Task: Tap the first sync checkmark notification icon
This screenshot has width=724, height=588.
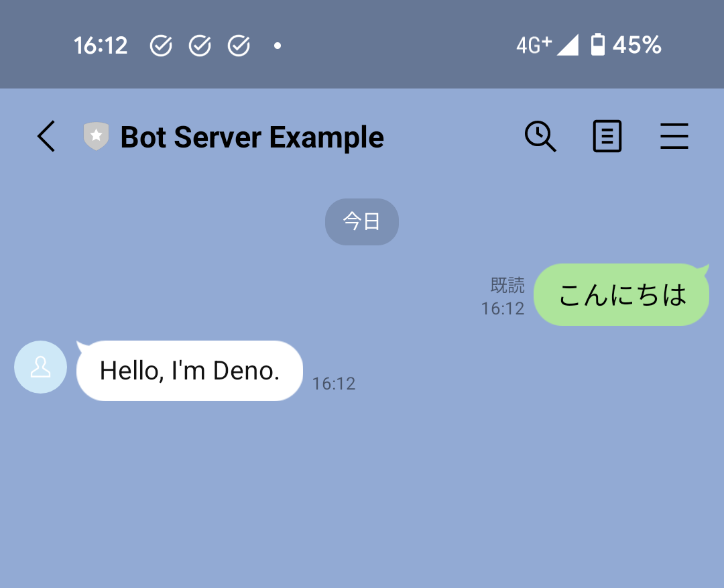Action: [161, 45]
